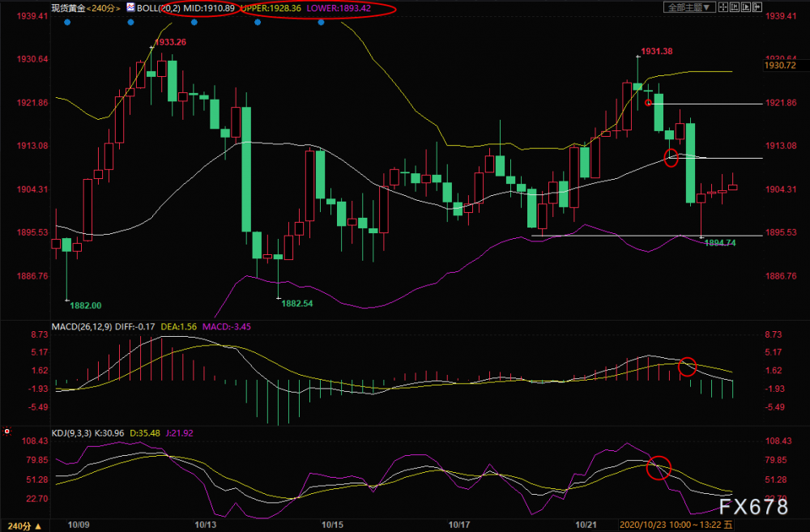Click the 10/13 date label
The image size is (810, 532).
pos(205,525)
